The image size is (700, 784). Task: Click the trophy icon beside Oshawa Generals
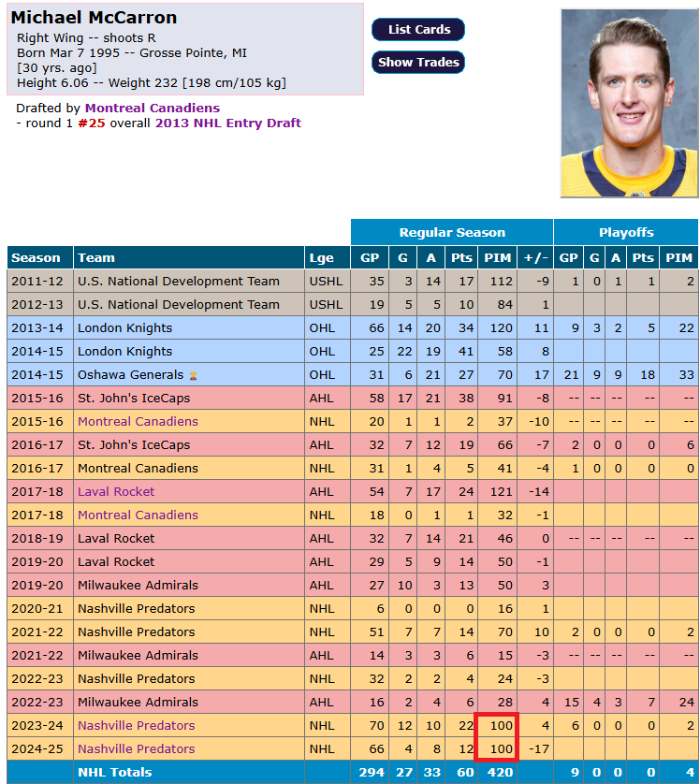[193, 375]
